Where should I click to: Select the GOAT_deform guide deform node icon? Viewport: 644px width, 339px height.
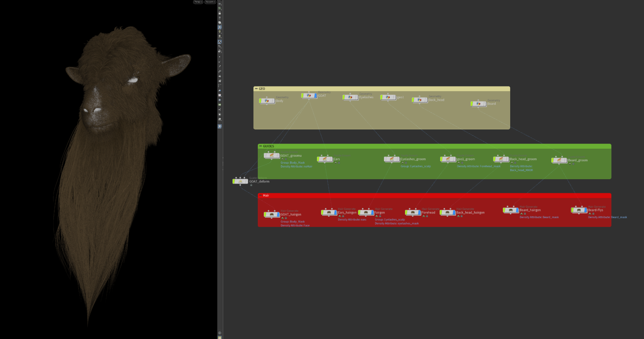(240, 181)
